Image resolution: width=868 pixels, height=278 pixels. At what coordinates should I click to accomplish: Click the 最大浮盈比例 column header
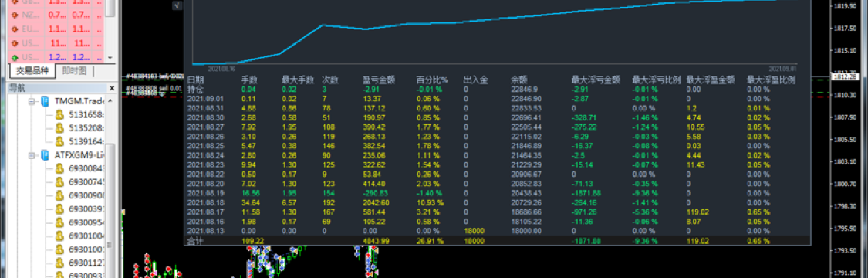pos(771,80)
